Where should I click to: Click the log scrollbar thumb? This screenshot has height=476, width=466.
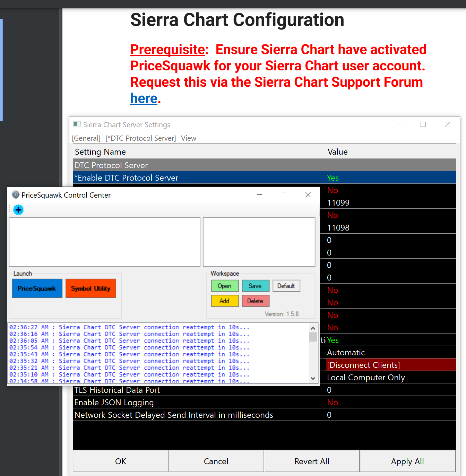[x=313, y=337]
